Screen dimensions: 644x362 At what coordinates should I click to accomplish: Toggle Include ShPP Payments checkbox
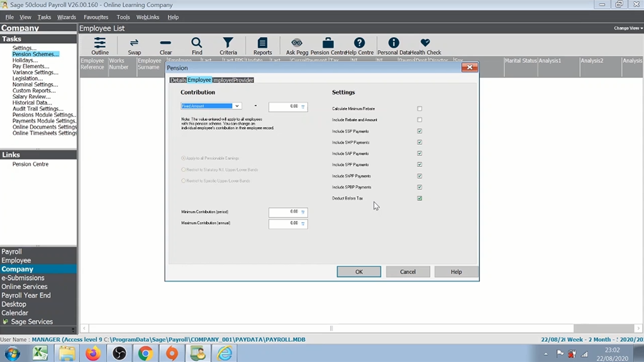point(419,176)
